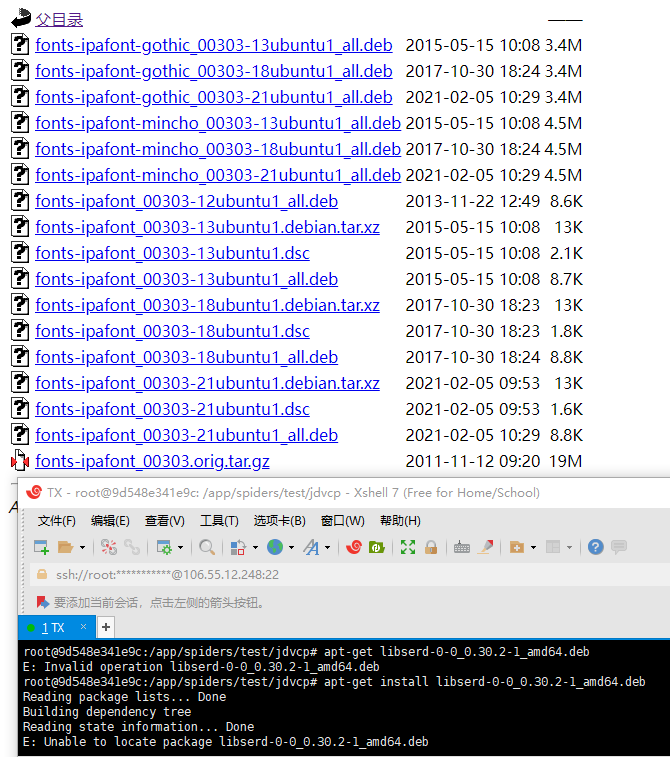This screenshot has width=670, height=757.
Task: Open fonts-ipafont-mincho_00303-18ubuntu1_all.deb link
Action: 218,149
